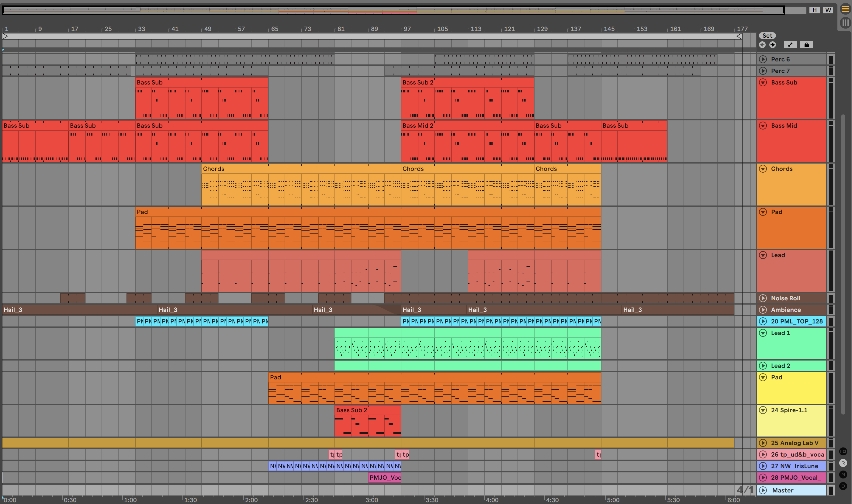Toggle the Returns section R button
The width and height of the screenshot is (852, 504).
click(843, 463)
